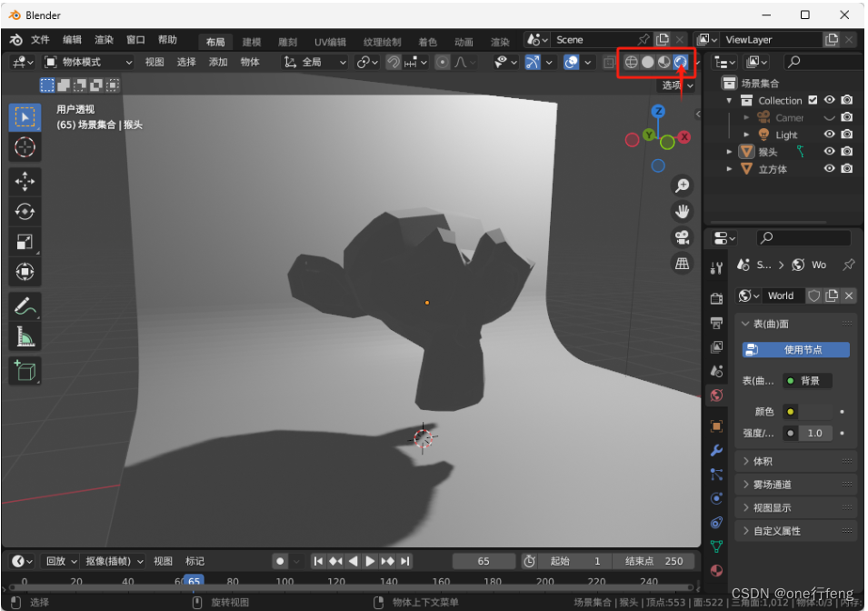Hide 猴头 object in viewport

[x=829, y=151]
